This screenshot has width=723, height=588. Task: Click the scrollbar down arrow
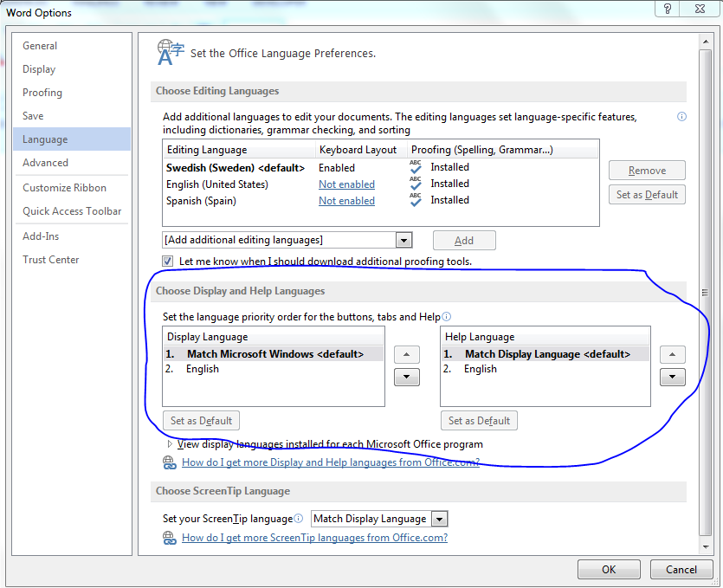[x=706, y=547]
